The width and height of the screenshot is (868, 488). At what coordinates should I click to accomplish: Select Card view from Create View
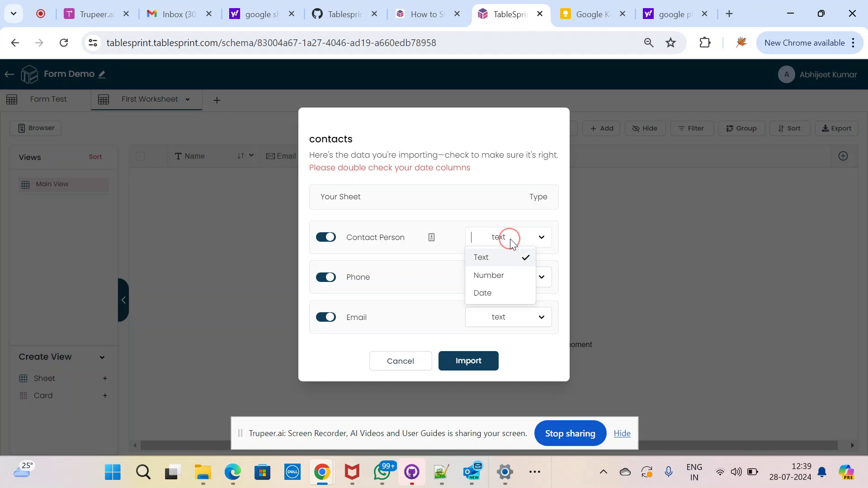[43, 396]
